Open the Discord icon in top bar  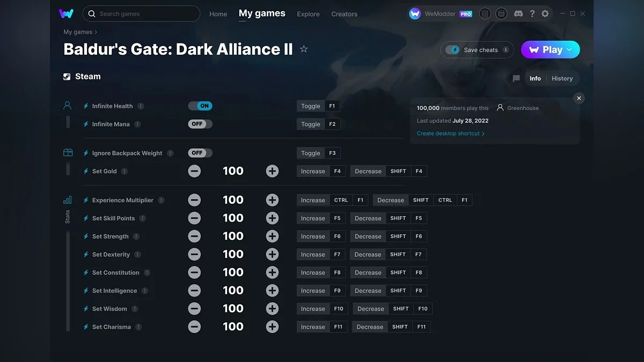tap(518, 13)
